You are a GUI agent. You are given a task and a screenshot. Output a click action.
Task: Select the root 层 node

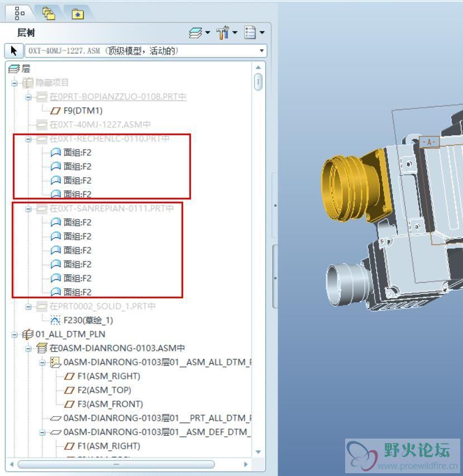(26, 69)
